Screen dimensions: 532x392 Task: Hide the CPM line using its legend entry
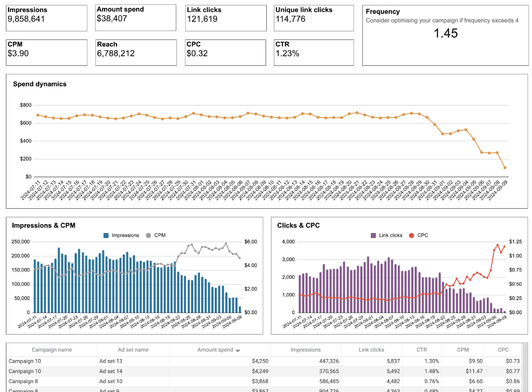click(148, 235)
